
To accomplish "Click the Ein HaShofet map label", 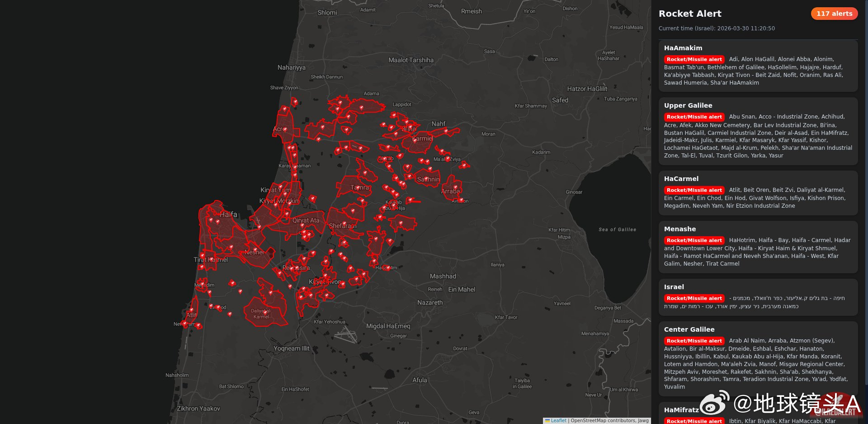I will (x=296, y=389).
